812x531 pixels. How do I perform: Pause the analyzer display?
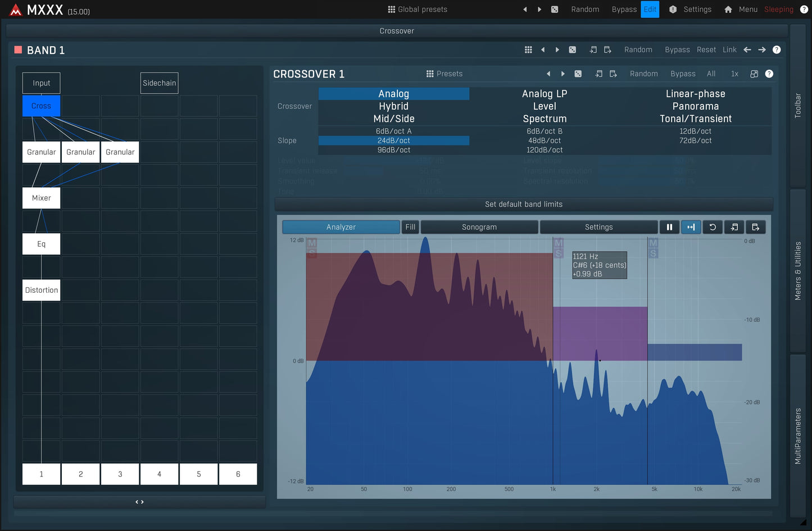click(669, 227)
